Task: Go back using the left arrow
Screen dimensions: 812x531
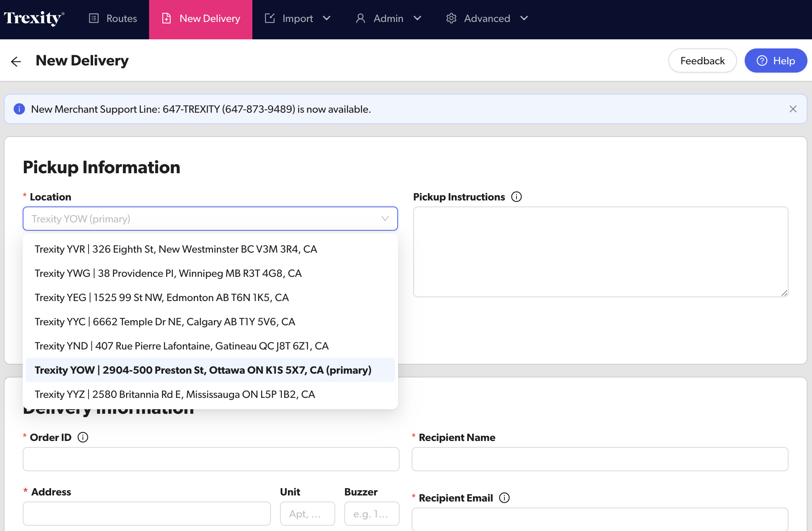Action: click(x=16, y=61)
